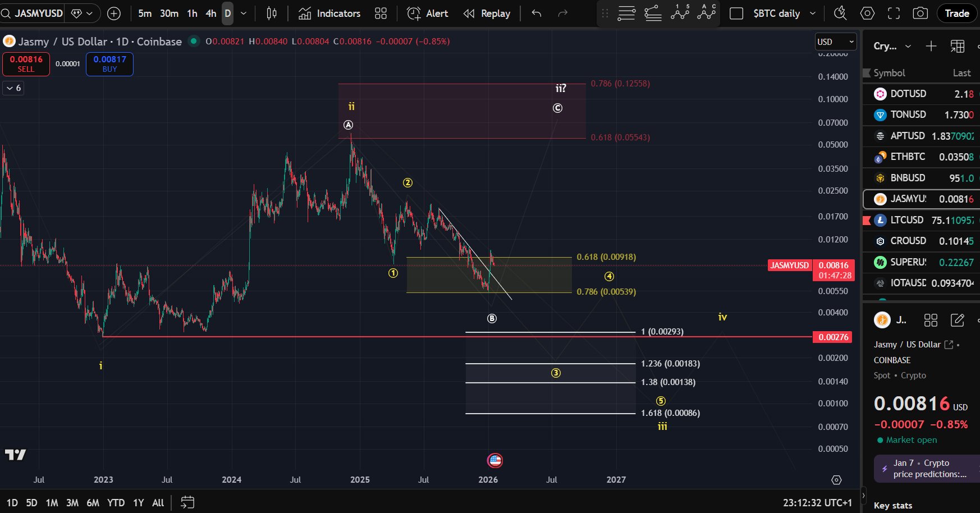Select the trend-based Fib extension tool

click(653, 13)
